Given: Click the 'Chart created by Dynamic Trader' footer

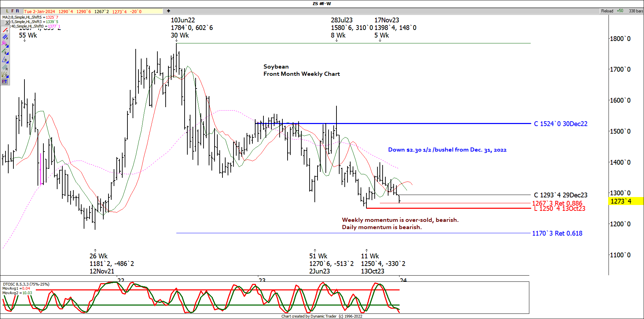Looking at the screenshot, I should [x=322, y=316].
